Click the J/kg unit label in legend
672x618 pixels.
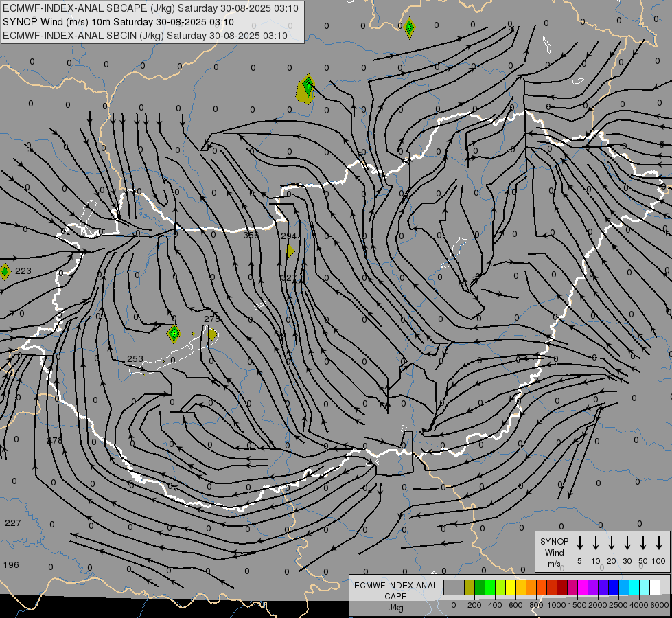click(395, 608)
